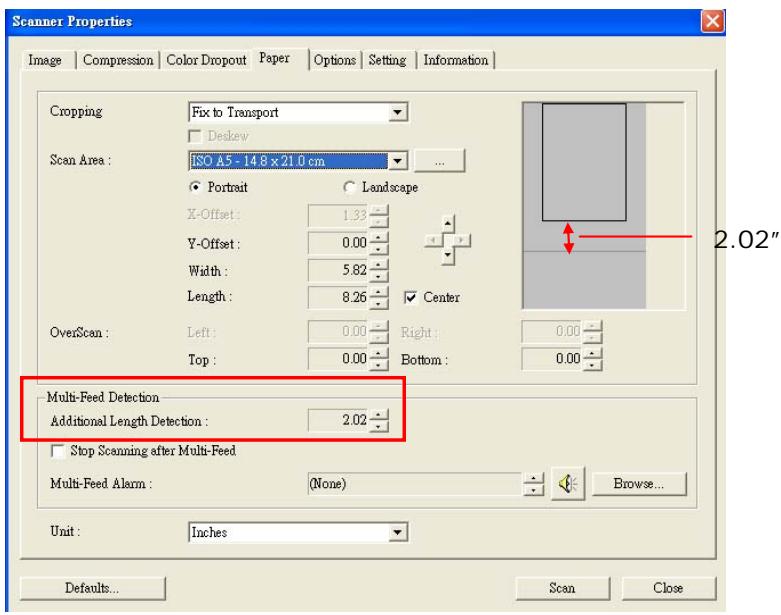
Task: Click the Width input field
Action: [338, 270]
